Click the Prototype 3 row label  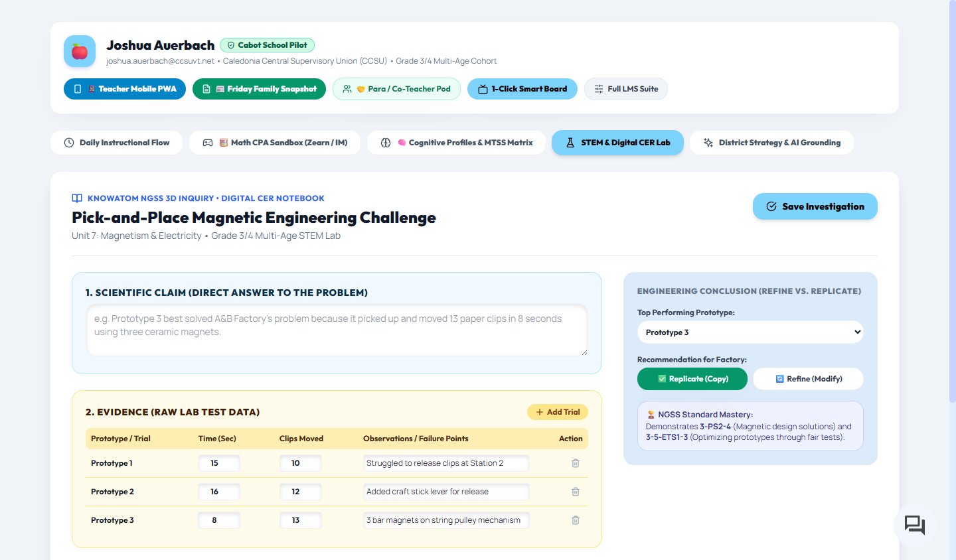click(112, 520)
